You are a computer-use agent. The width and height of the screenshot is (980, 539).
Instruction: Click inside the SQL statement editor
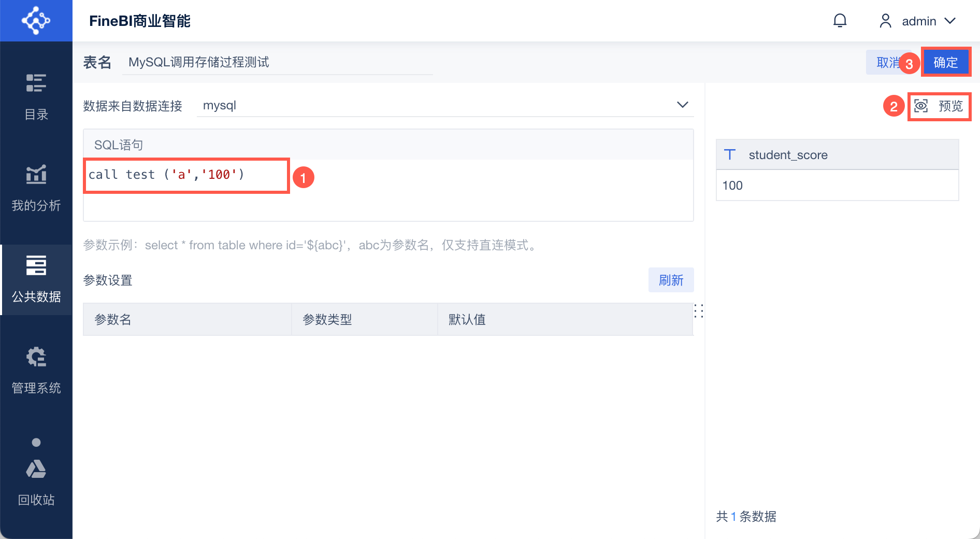(x=388, y=190)
